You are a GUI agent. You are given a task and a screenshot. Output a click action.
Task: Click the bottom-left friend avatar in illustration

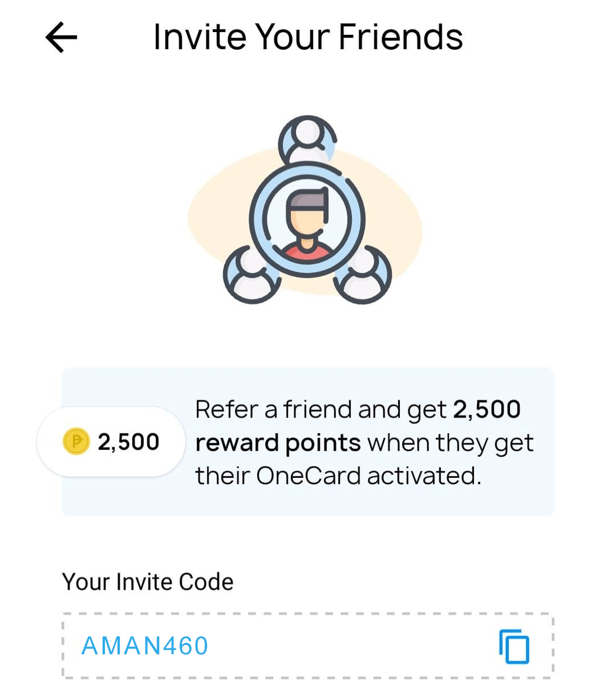[x=252, y=276]
